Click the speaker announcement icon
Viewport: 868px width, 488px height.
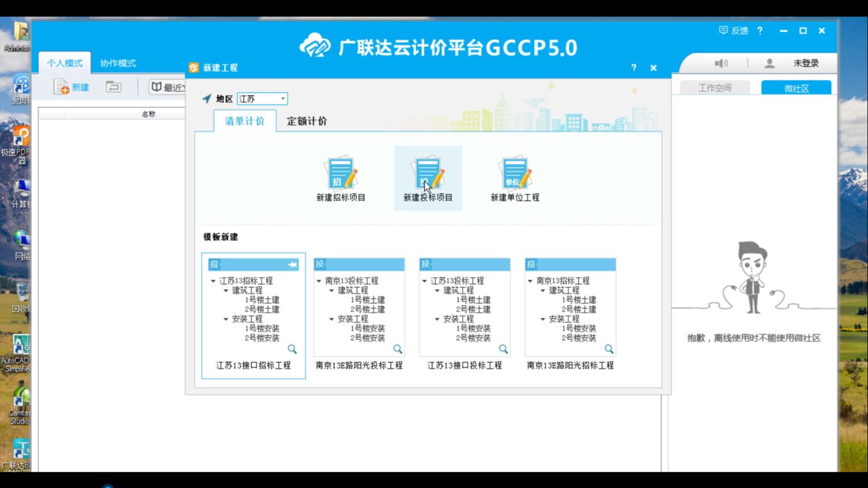pyautogui.click(x=721, y=64)
